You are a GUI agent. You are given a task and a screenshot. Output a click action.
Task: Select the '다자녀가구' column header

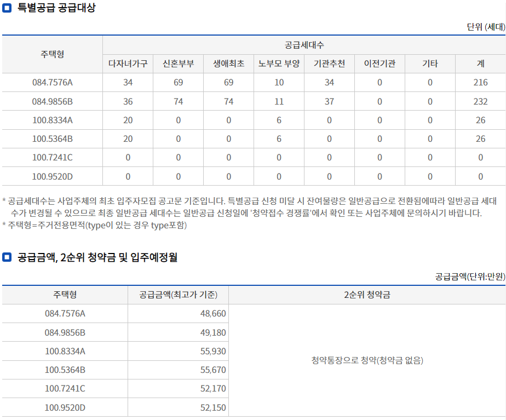click(x=128, y=64)
